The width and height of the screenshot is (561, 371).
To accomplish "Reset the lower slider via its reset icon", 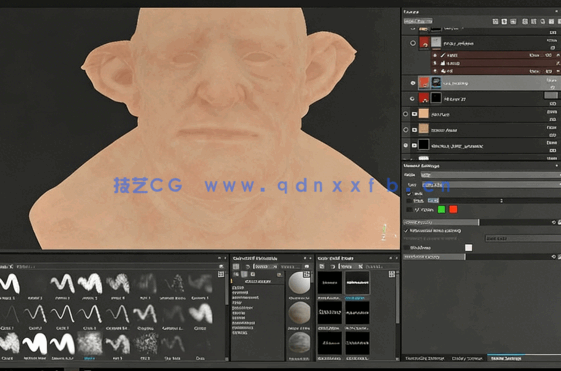I will click(554, 257).
